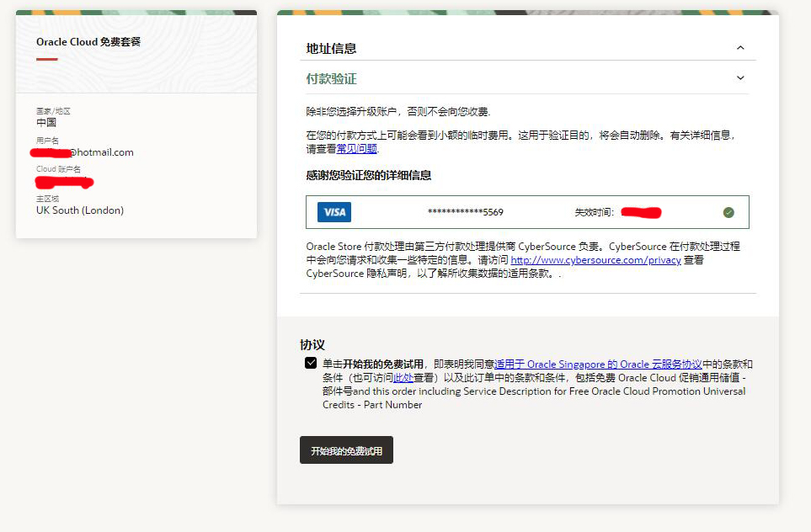The height and width of the screenshot is (532, 811).
Task: Click the 中国 country value
Action: pyautogui.click(x=46, y=123)
